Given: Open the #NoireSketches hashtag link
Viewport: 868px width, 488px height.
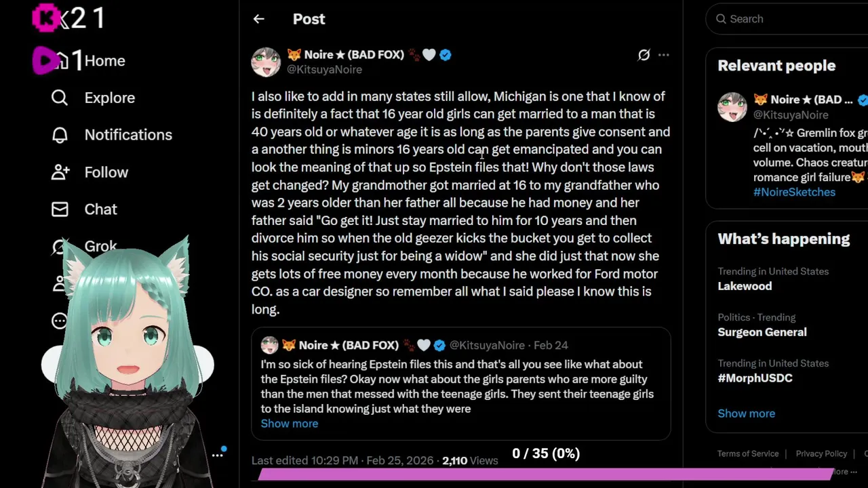Looking at the screenshot, I should [x=794, y=192].
